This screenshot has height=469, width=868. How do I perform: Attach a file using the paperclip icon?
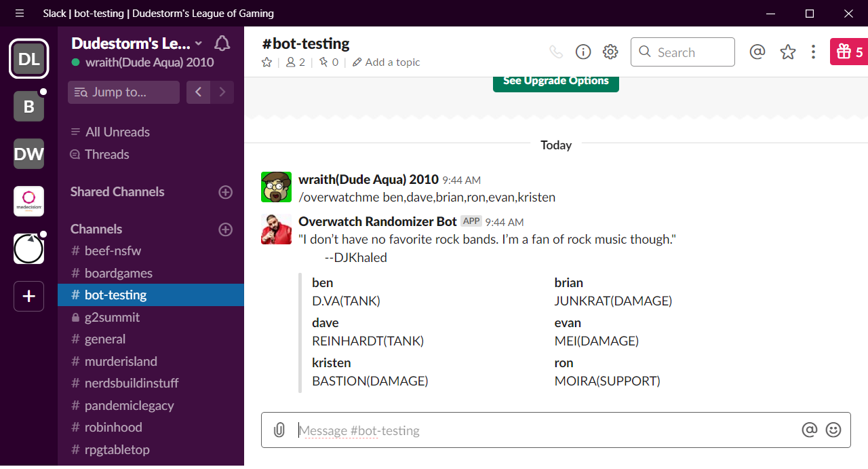[279, 430]
